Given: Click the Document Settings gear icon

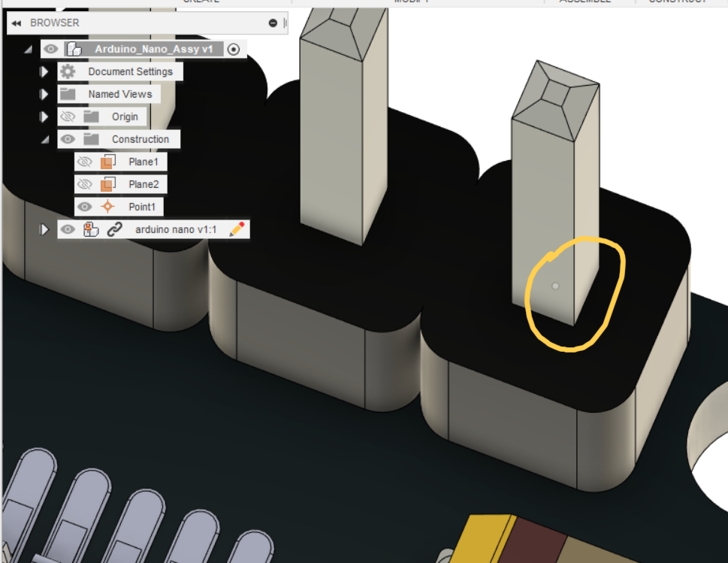Looking at the screenshot, I should coord(66,71).
